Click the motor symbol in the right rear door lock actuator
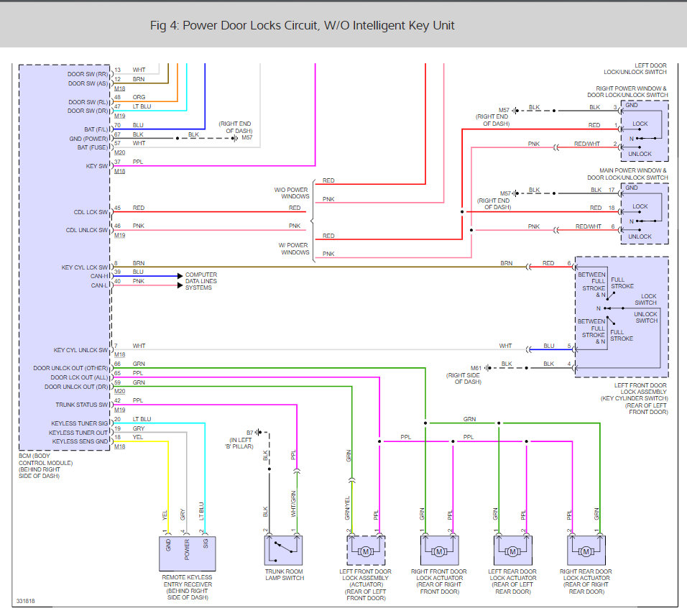The width and height of the screenshot is (687, 616). (586, 551)
